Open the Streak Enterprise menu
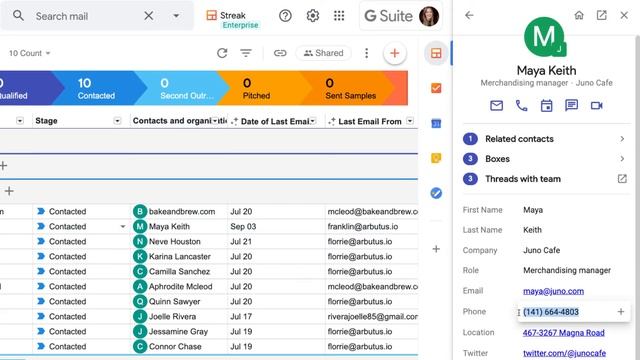 232,19
